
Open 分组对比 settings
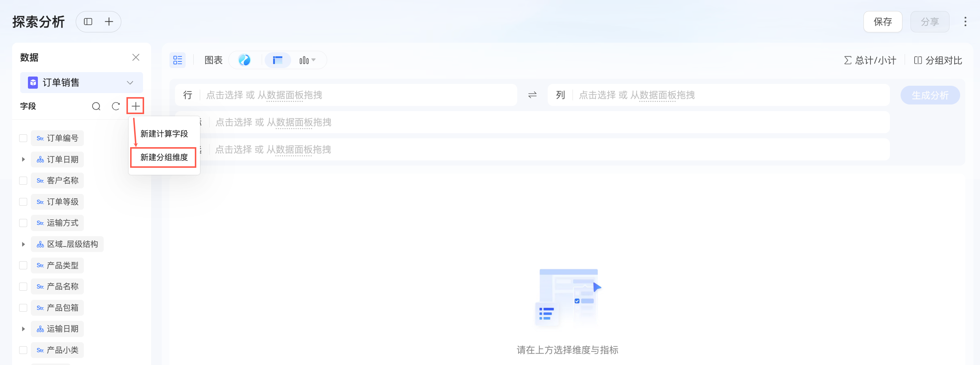[938, 60]
